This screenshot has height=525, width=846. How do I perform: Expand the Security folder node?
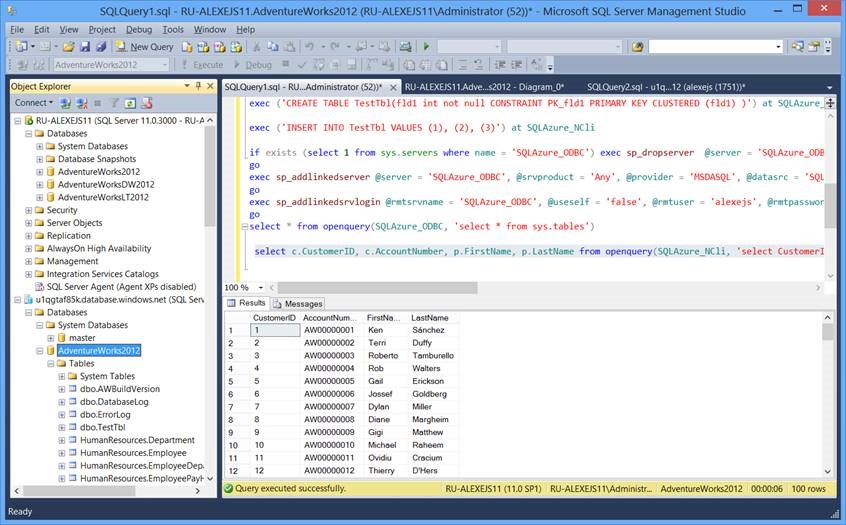tap(29, 210)
